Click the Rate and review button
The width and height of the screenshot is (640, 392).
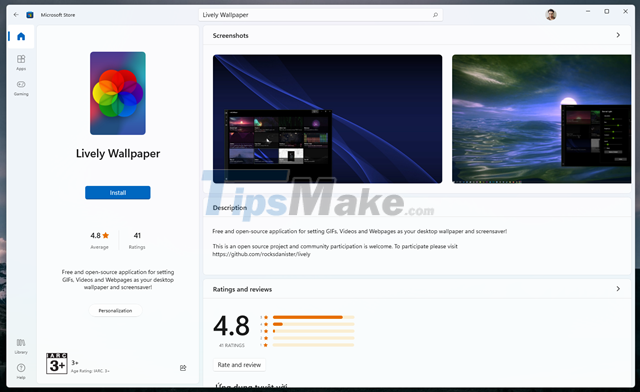(x=239, y=365)
